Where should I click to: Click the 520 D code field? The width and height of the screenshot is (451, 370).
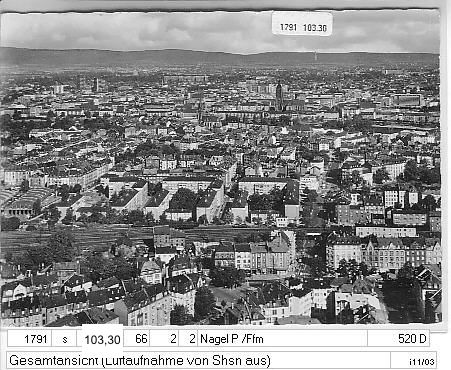pyautogui.click(x=398, y=339)
